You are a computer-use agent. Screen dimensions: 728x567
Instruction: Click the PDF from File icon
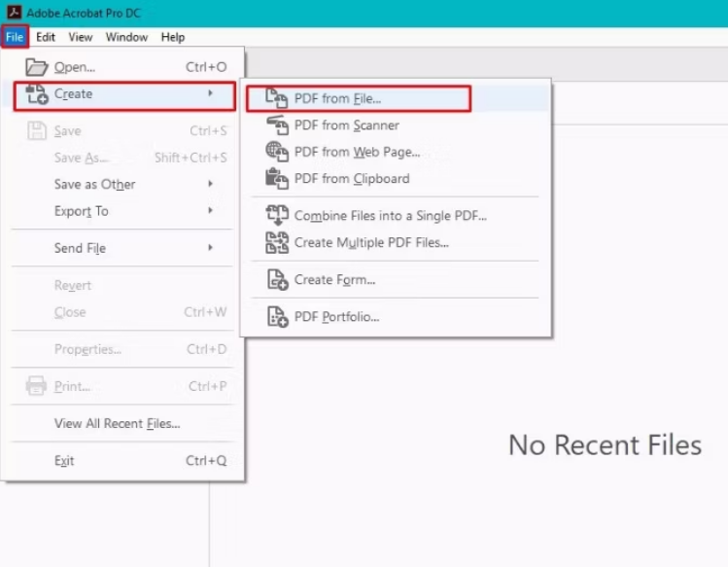point(277,98)
